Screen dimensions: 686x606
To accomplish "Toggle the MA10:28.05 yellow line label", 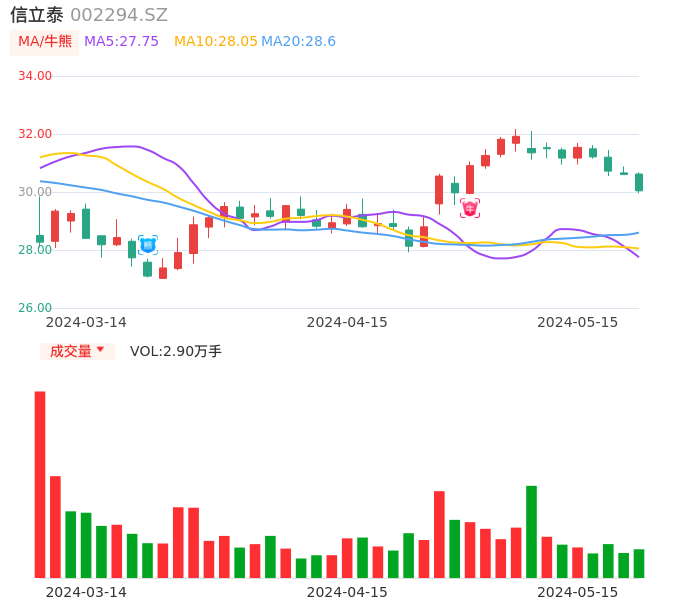I will [215, 42].
